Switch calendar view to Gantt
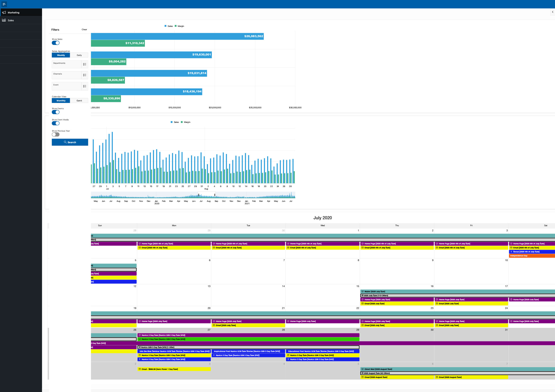Screen dimensions: 555x392 [x=79, y=101]
